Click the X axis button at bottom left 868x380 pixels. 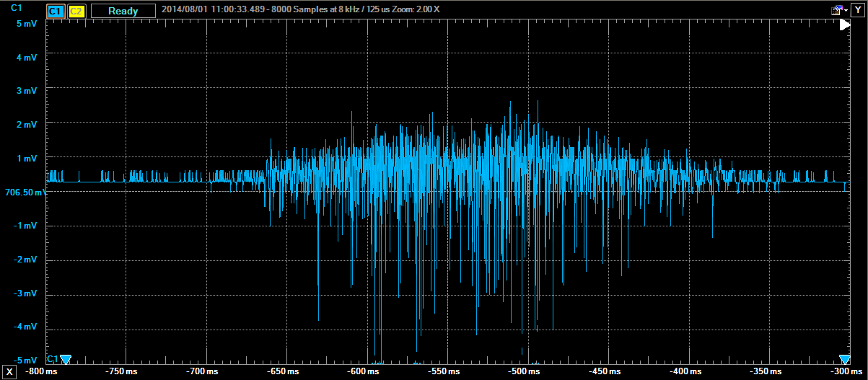[10, 371]
